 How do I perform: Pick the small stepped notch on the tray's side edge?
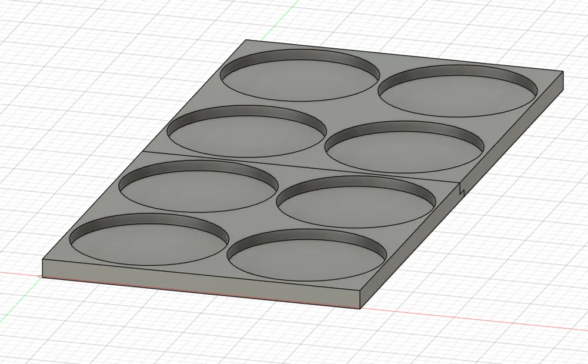[x=462, y=189]
